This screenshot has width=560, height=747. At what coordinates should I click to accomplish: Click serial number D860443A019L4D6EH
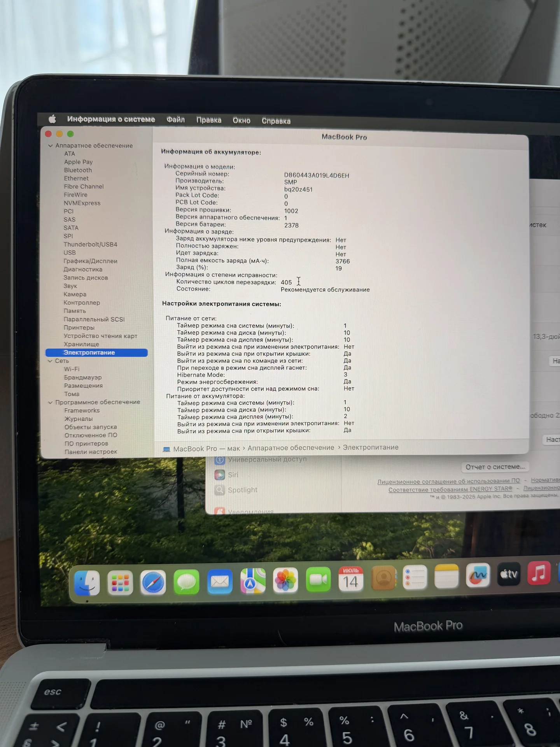pyautogui.click(x=317, y=175)
